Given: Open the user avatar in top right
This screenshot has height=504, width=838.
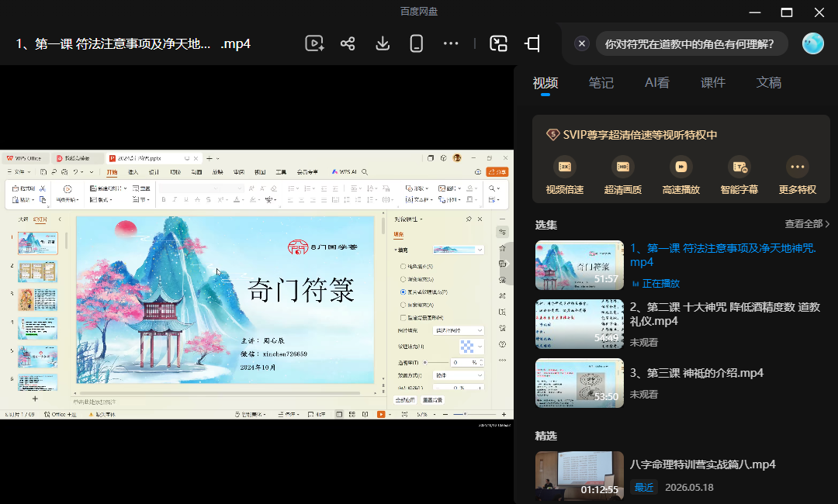Looking at the screenshot, I should coord(813,43).
